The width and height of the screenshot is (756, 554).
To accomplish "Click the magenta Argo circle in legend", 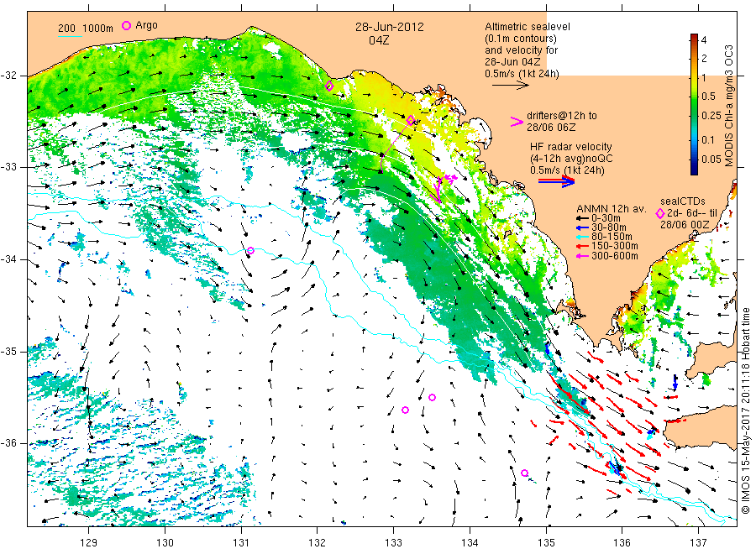I will (126, 25).
